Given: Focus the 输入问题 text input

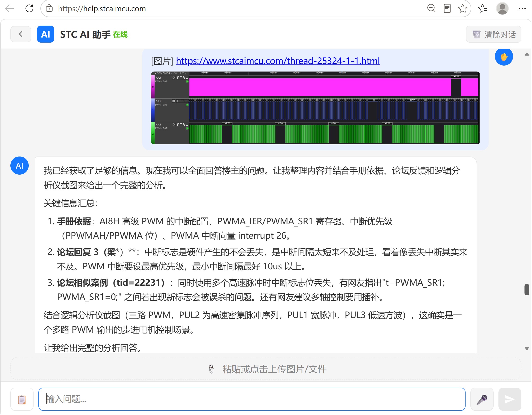Looking at the screenshot, I should coord(252,399).
